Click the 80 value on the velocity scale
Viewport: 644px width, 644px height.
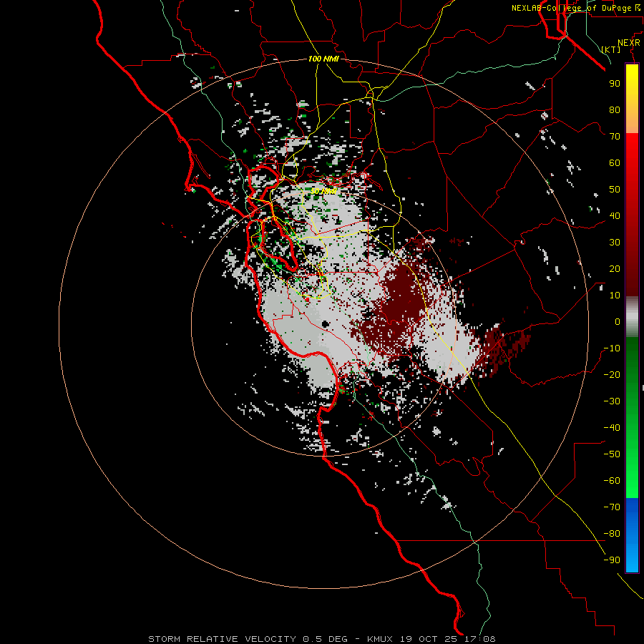tap(615, 109)
